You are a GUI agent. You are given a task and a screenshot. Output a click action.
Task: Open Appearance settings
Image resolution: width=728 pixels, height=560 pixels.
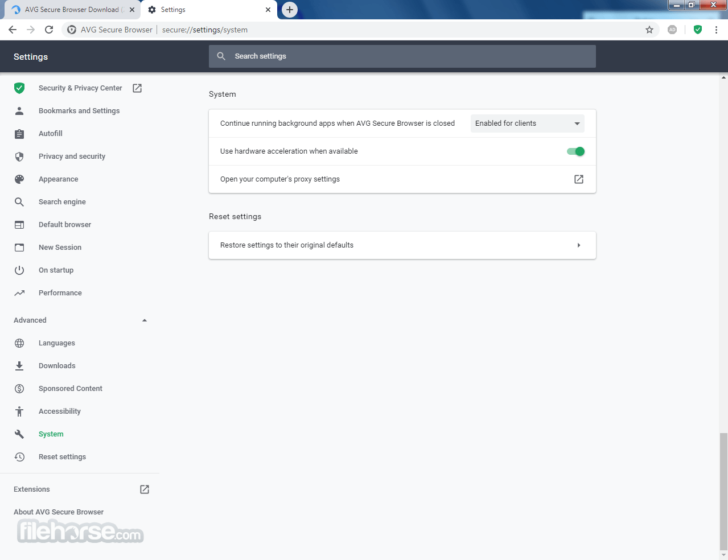(x=59, y=179)
